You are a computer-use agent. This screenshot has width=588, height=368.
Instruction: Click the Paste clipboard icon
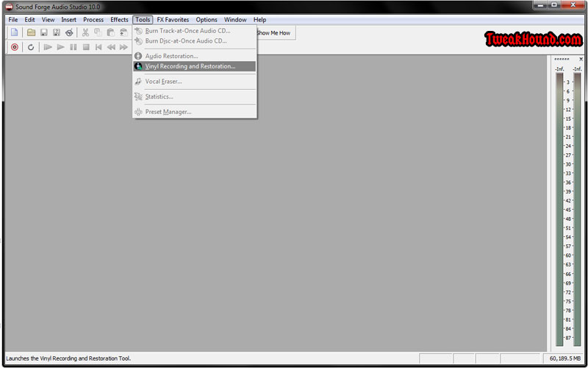pos(111,32)
